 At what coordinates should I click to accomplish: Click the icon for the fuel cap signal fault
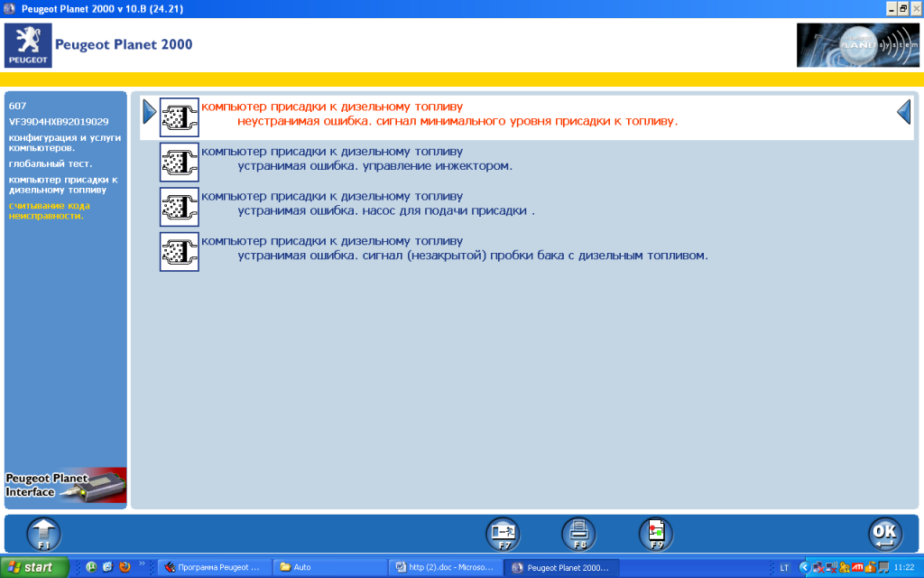click(179, 251)
